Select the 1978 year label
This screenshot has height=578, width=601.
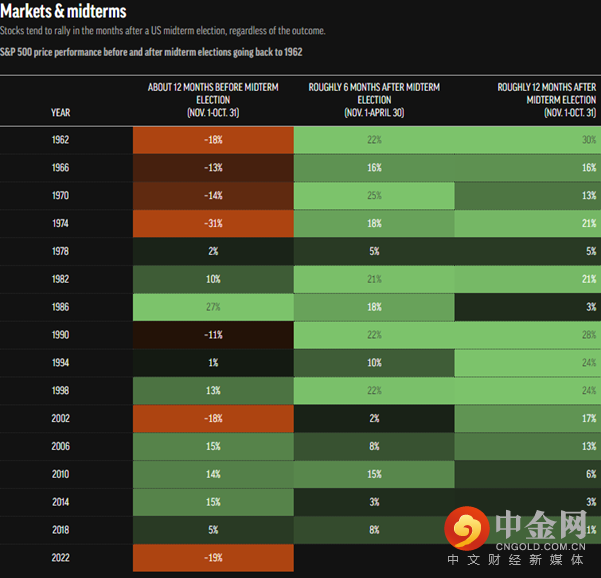tap(61, 251)
